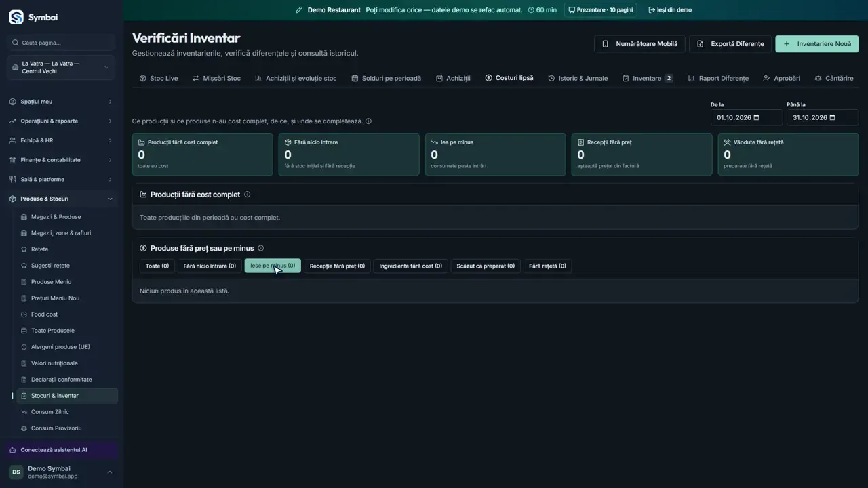Click the info icon beside Produse fără preț sau pe minus

[x=261, y=248]
